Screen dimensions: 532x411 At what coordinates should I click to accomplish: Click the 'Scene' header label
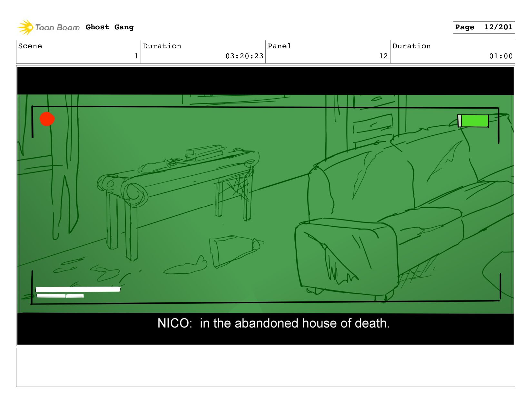coord(30,46)
